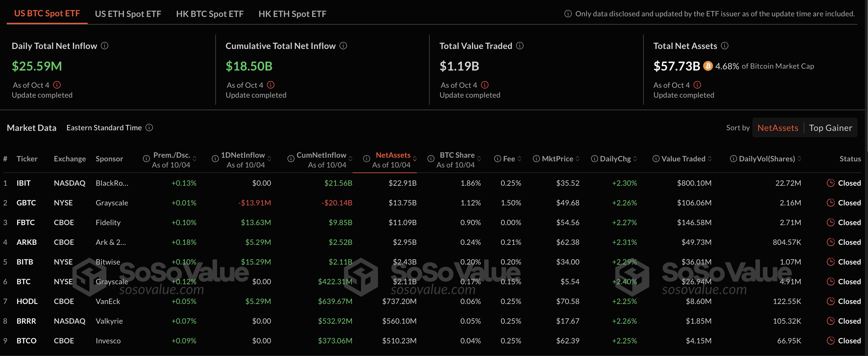Sort by NetAssets toggle option
The height and width of the screenshot is (356, 868).
coord(778,127)
